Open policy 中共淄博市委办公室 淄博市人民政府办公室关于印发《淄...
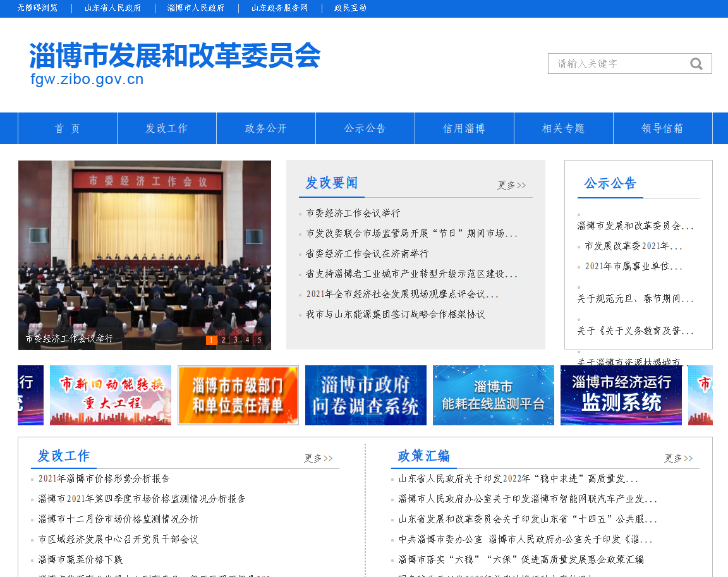This screenshot has height=577, width=728. pyautogui.click(x=525, y=540)
